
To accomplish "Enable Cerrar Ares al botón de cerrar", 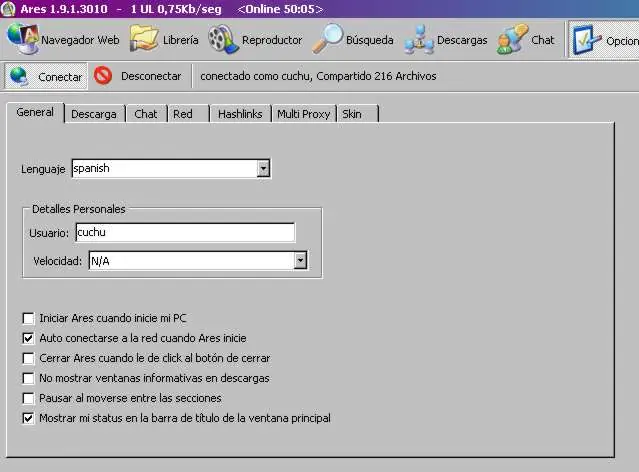I will click(28, 358).
